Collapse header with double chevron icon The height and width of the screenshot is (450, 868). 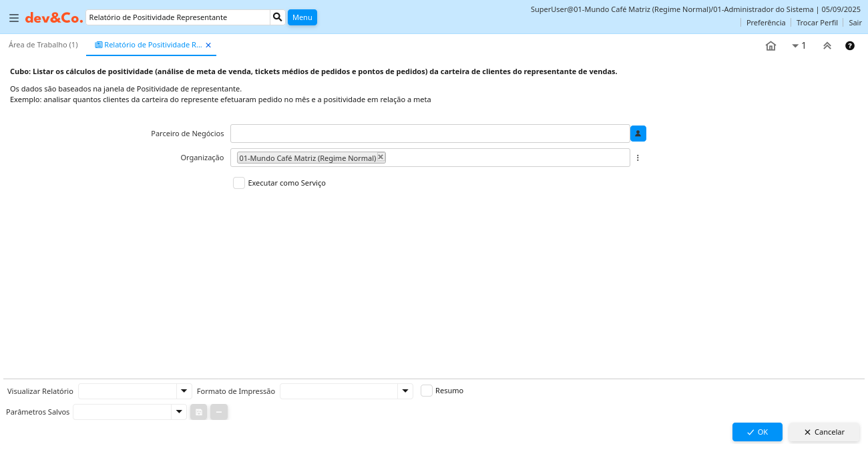[x=827, y=46]
